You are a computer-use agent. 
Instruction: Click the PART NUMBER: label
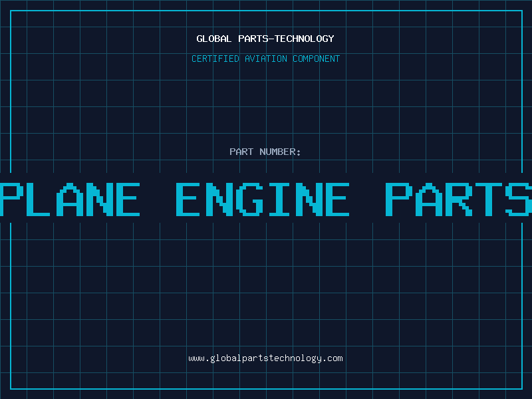[265, 152]
